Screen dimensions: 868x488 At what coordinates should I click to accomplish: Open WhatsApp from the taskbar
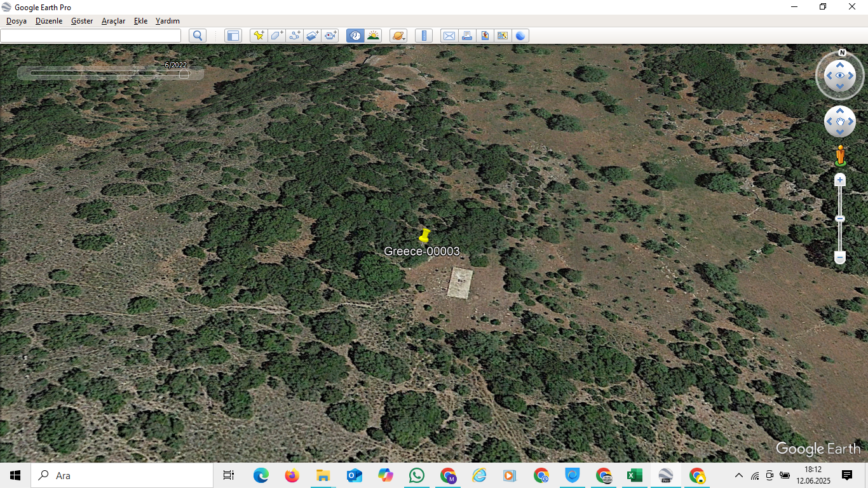tap(416, 475)
